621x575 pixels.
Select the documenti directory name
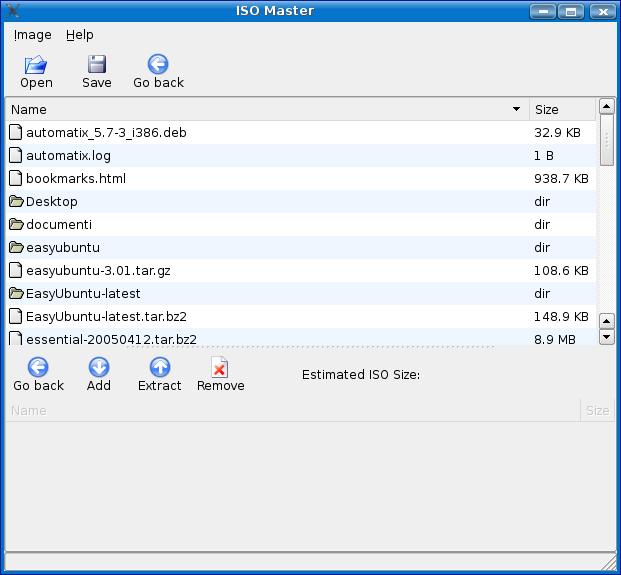[59, 224]
